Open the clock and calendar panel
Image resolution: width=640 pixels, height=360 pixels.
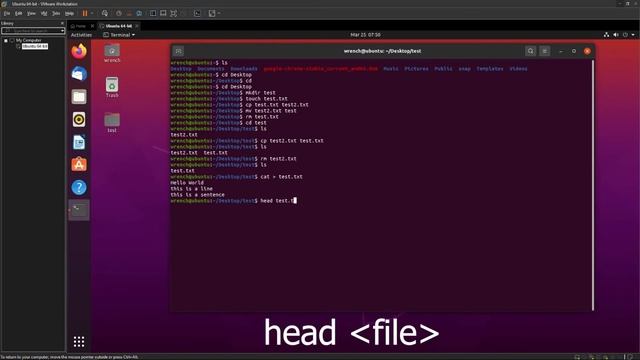coord(365,35)
